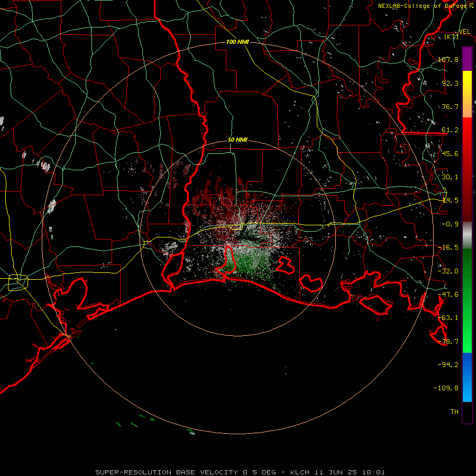The image size is (476, 476).
Task: Select the 45.6 legend value
Action: point(450,153)
